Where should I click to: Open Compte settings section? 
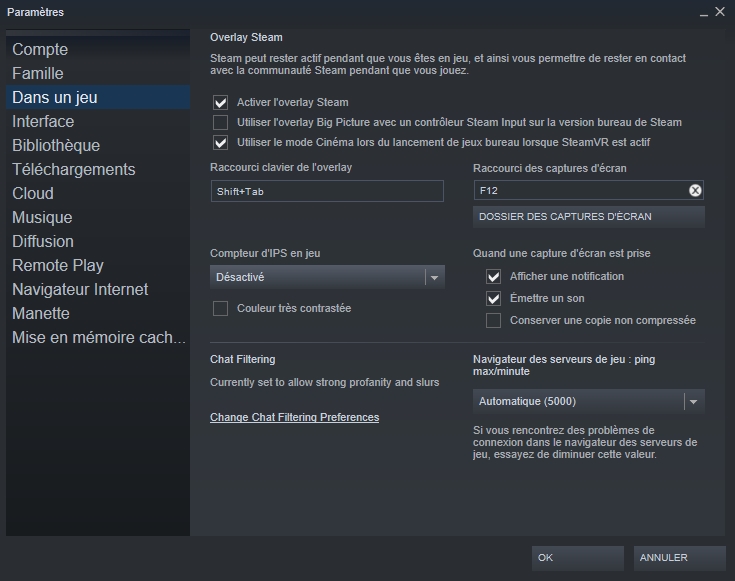(x=98, y=49)
